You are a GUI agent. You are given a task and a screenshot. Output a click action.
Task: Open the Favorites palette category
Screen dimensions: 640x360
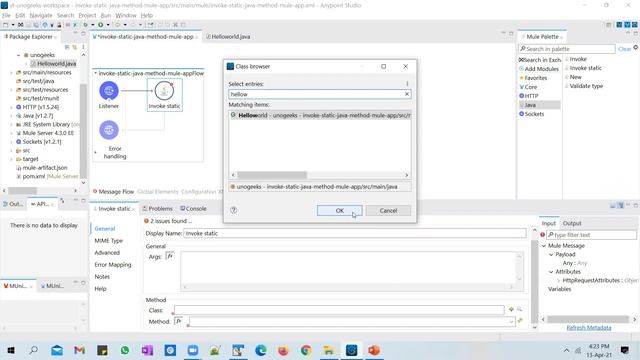pyautogui.click(x=533, y=78)
